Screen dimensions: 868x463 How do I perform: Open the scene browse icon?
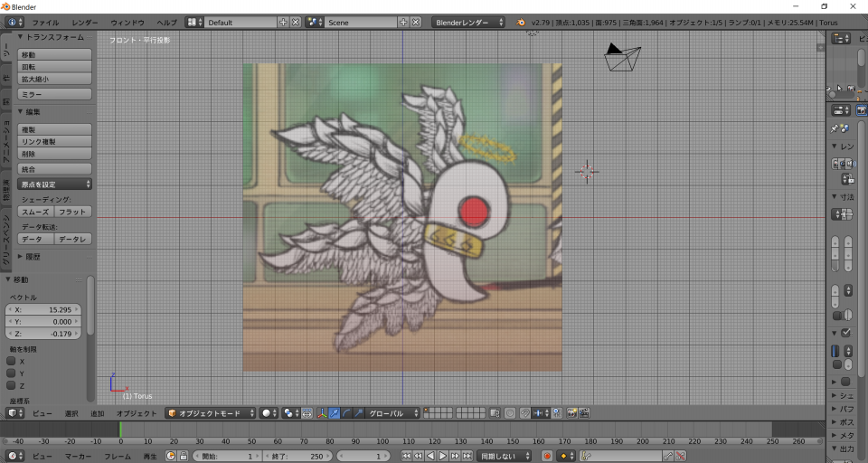point(315,22)
